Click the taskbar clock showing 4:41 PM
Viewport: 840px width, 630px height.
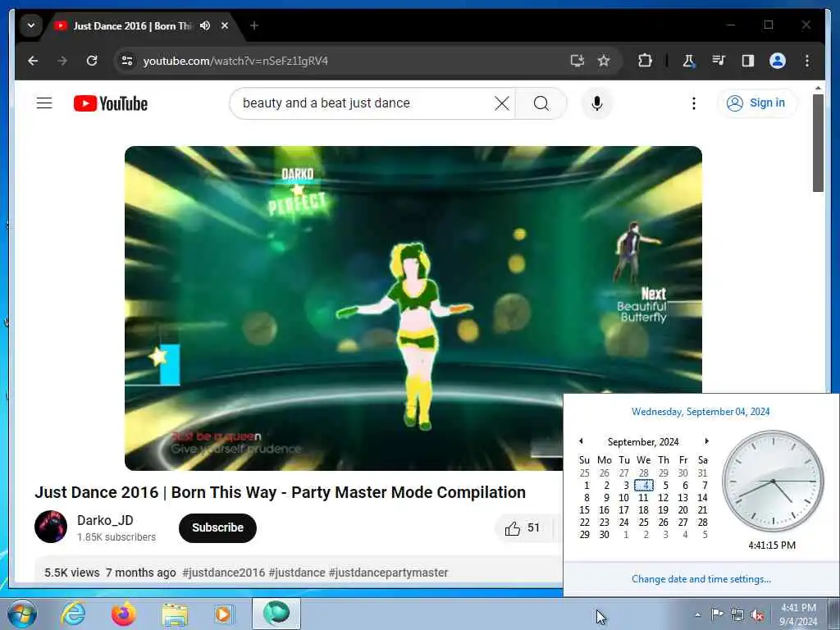coord(798,614)
